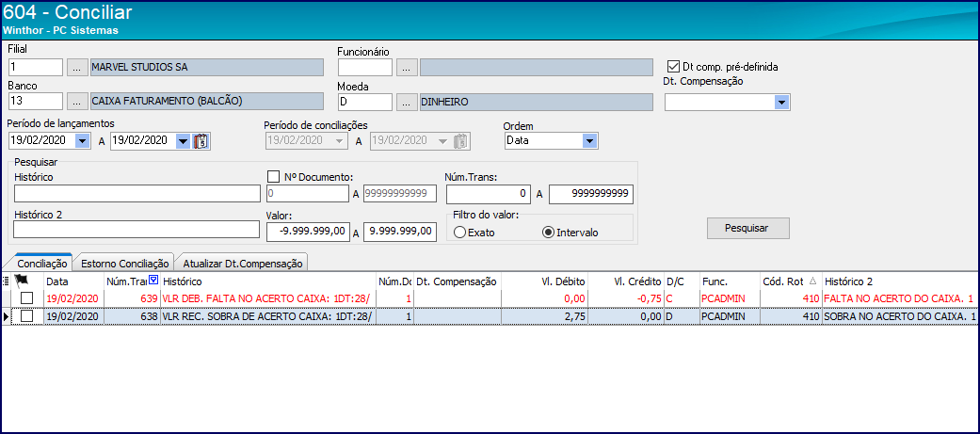The width and height of the screenshot is (980, 434).
Task: Click the Dt. Compensação column header
Action: (x=458, y=281)
